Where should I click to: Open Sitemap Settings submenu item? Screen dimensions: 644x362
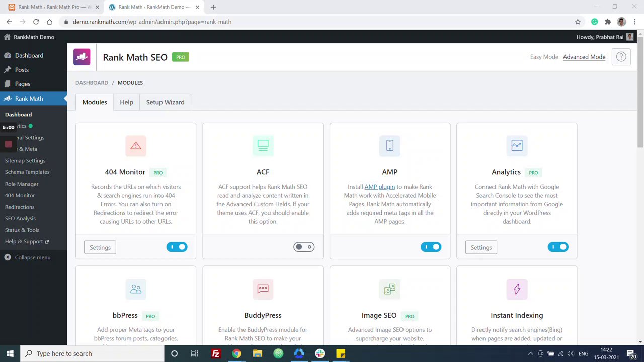[x=25, y=160]
